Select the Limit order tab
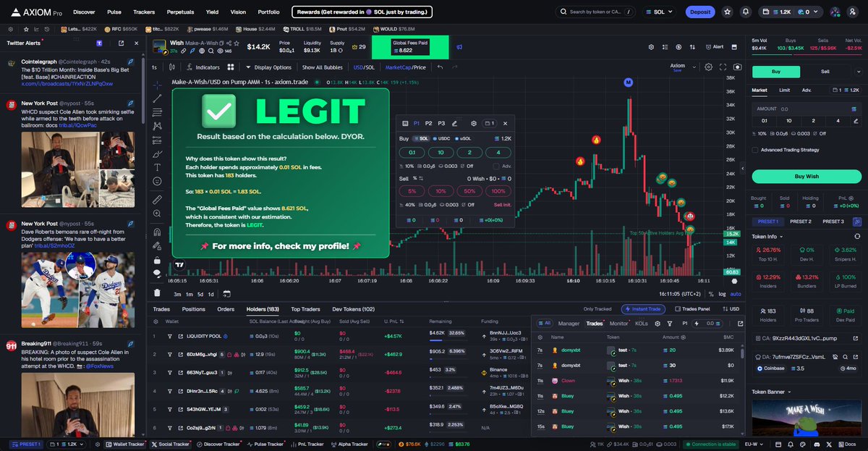This screenshot has width=868, height=451. coord(785,90)
